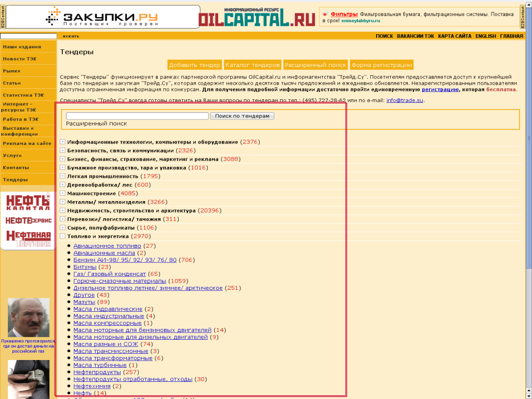Focus the tender search text field
Screen dimensions: 532x399
click(137, 116)
